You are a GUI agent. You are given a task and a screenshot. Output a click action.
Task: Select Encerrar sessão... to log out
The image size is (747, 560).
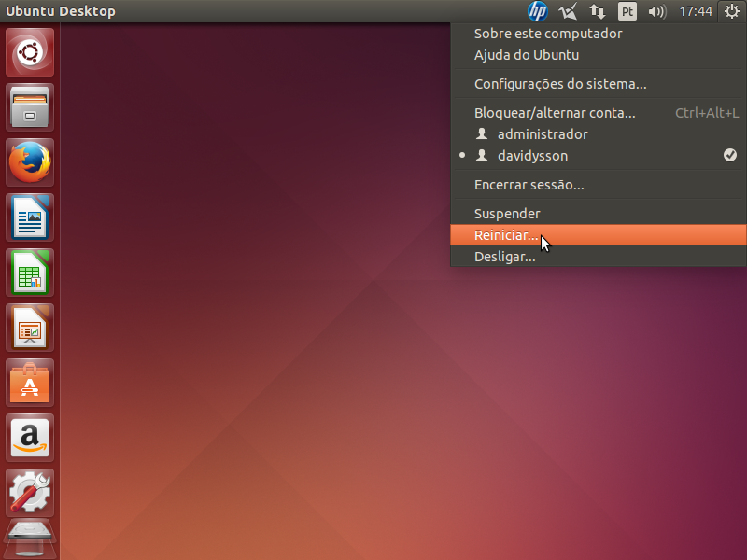point(529,185)
